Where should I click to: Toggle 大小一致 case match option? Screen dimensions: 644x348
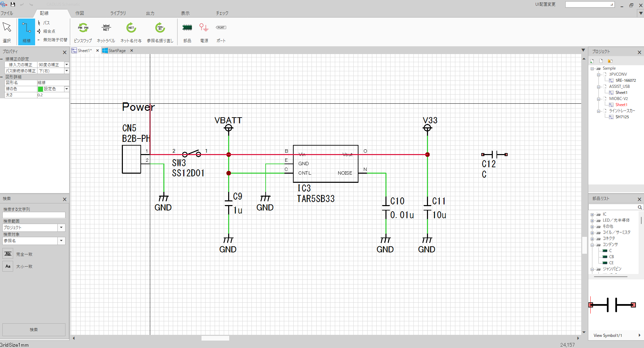click(x=8, y=266)
